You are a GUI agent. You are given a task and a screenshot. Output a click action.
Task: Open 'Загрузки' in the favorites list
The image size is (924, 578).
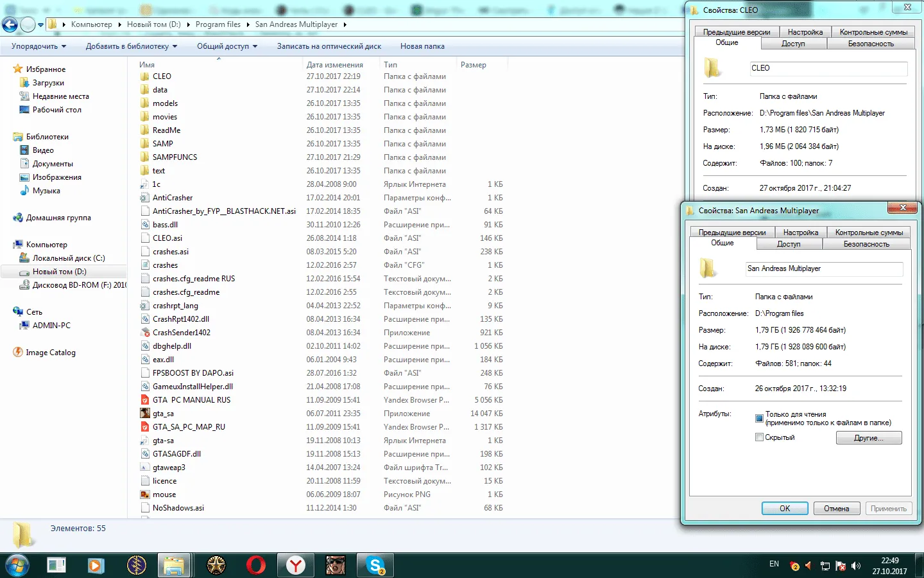click(48, 83)
